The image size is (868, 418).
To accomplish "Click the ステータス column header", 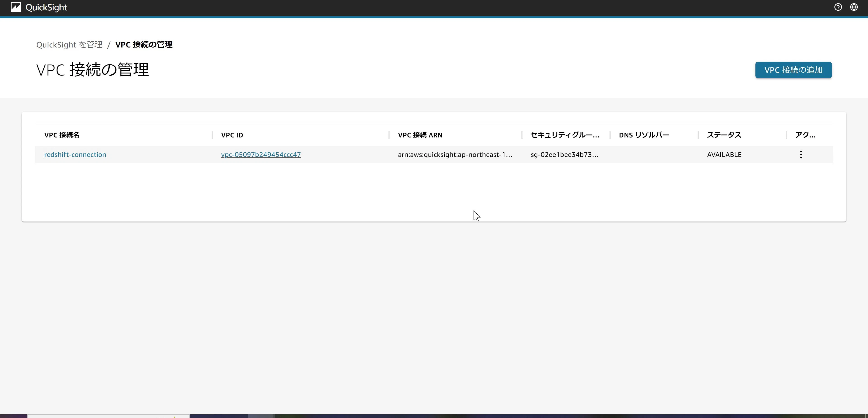I will click(724, 135).
